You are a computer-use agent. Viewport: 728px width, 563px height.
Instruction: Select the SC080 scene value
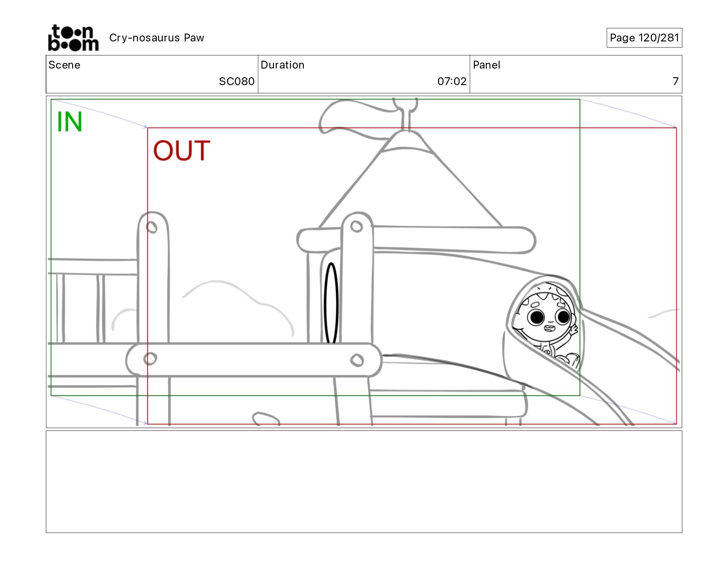tap(237, 81)
